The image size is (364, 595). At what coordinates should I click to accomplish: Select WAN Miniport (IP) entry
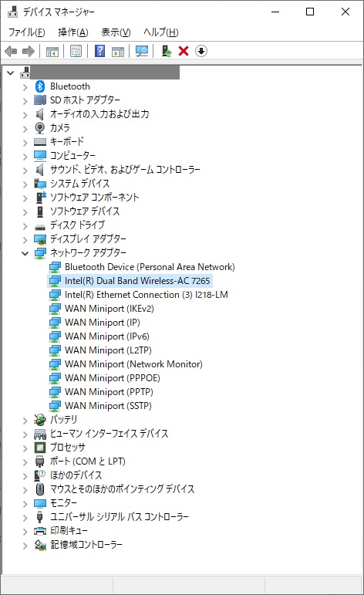[x=103, y=323]
